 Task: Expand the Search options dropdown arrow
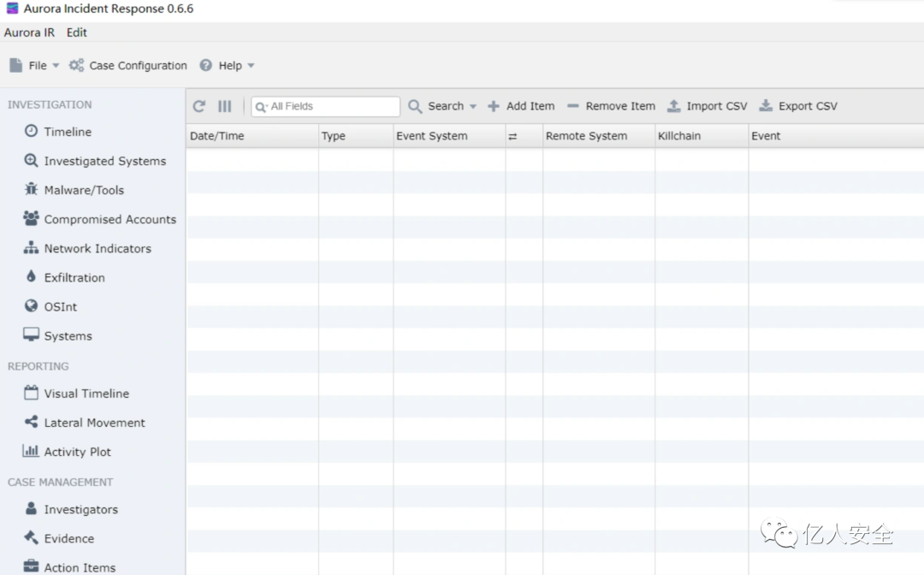tap(472, 107)
